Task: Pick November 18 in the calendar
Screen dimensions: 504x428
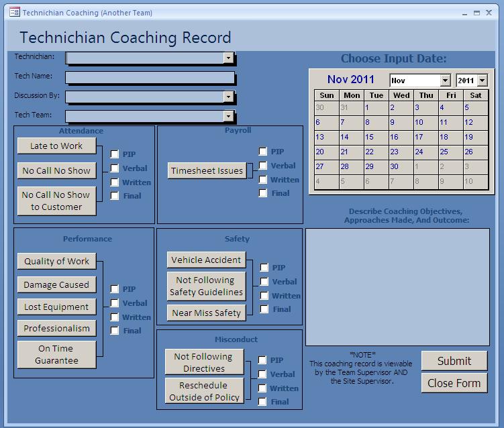Action: coord(451,138)
